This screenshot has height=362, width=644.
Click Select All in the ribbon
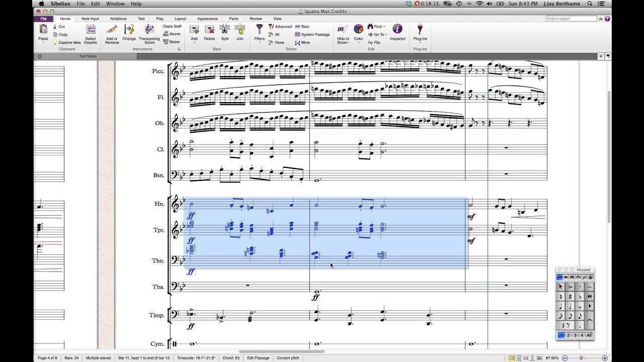tap(274, 35)
